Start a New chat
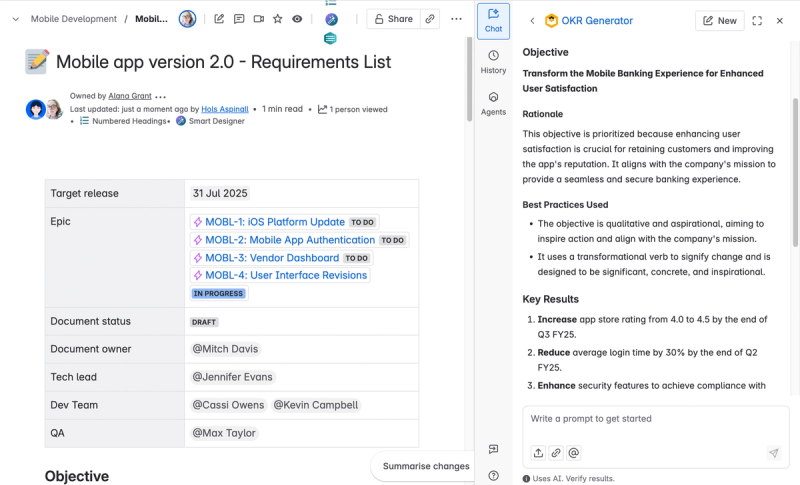 coord(719,21)
